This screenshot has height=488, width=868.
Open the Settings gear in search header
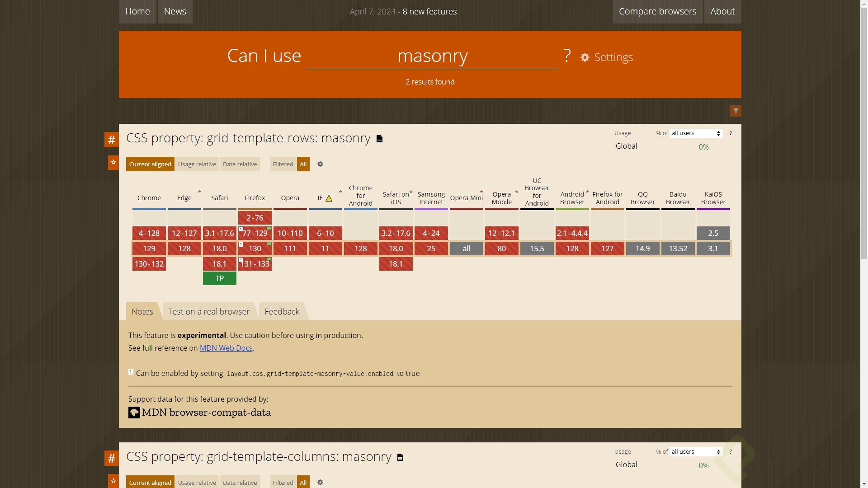pos(585,57)
